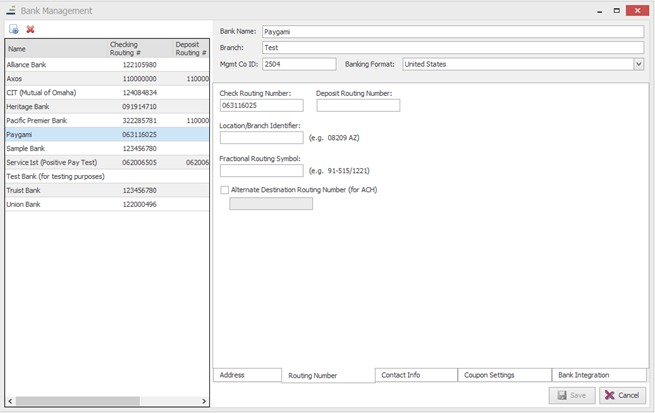Image resolution: width=655 pixels, height=413 pixels.
Task: Select Test Bank (for testing purposes) row
Action: (x=107, y=176)
